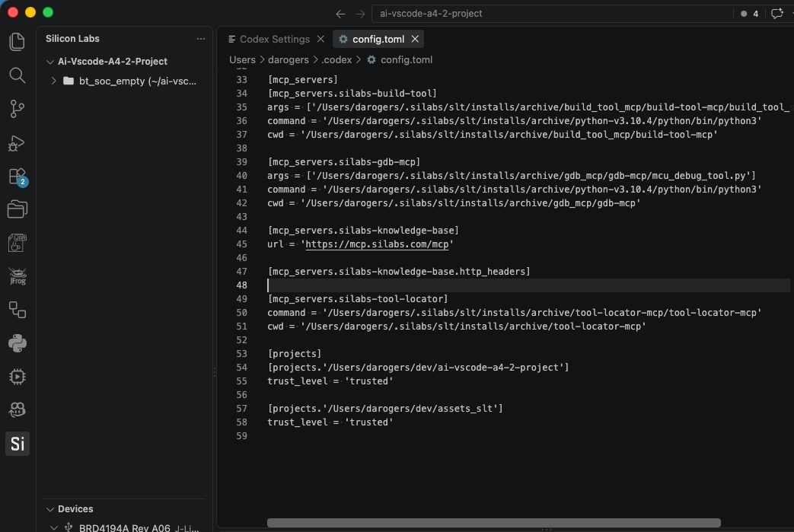794x532 pixels.
Task: Open the Python extension view
Action: tap(18, 343)
